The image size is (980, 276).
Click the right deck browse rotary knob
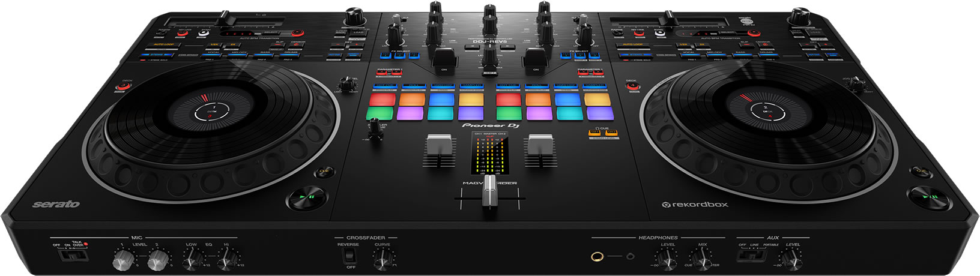click(x=799, y=16)
